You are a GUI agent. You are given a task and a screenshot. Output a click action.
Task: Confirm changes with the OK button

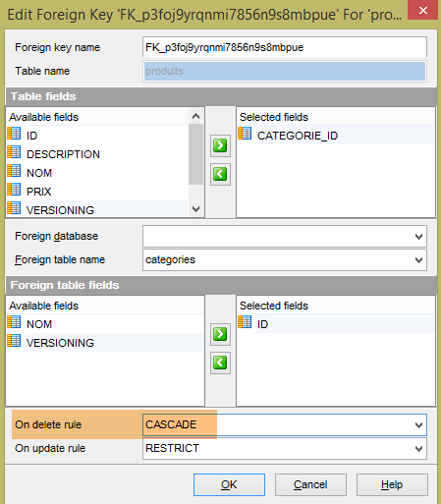click(229, 484)
